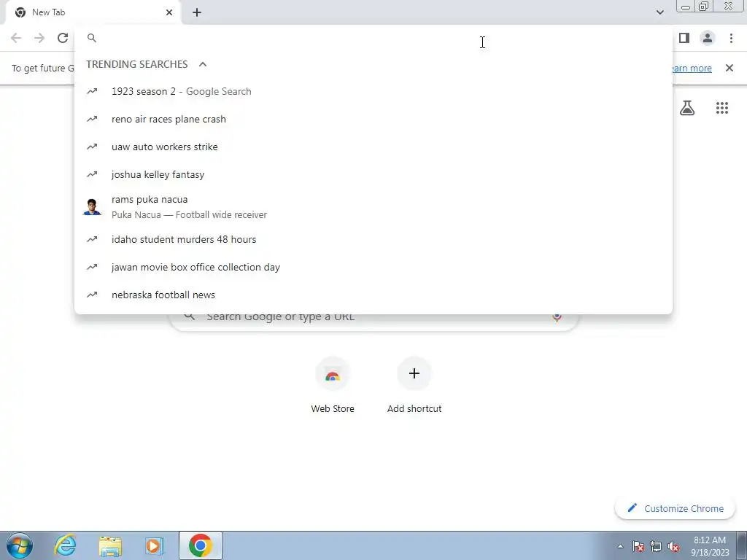Open the Chrome three-dot menu

[731, 38]
